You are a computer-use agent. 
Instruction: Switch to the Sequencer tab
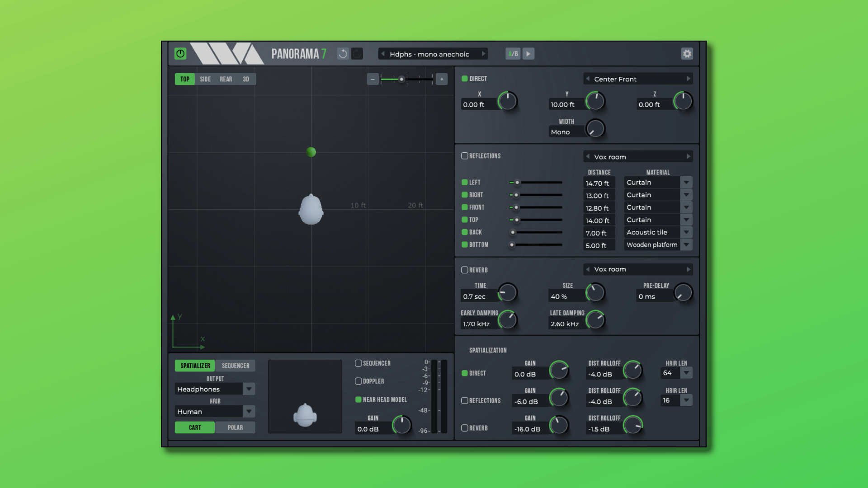click(x=235, y=366)
